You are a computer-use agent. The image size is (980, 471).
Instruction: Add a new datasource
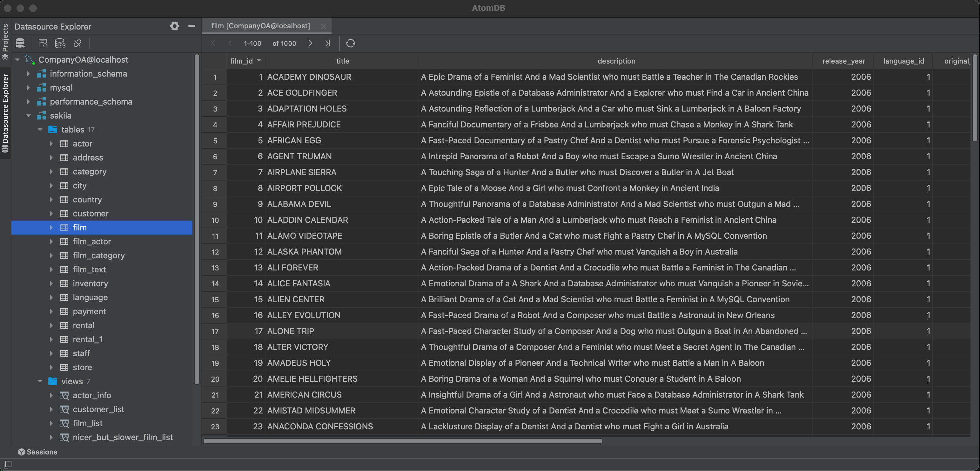[20, 44]
